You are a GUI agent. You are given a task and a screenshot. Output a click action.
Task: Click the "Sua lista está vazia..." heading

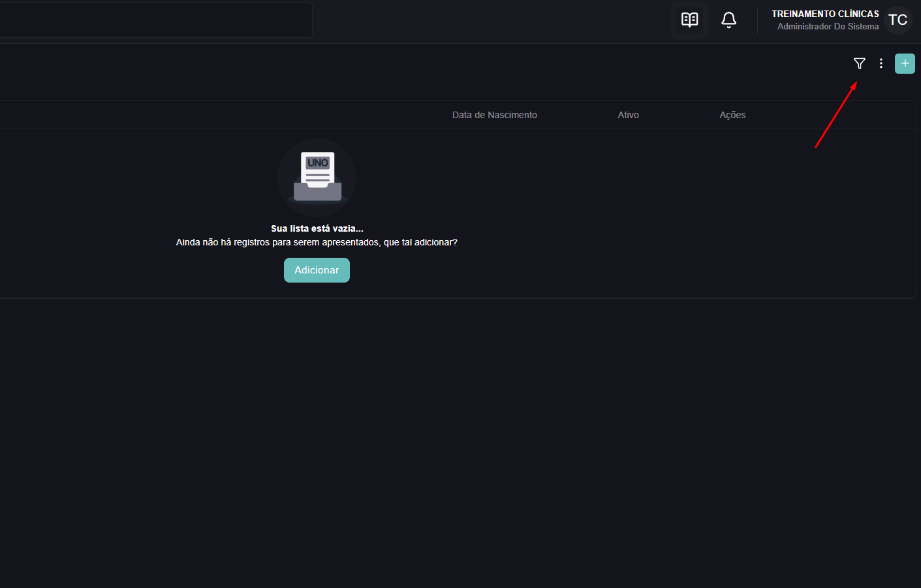click(317, 228)
